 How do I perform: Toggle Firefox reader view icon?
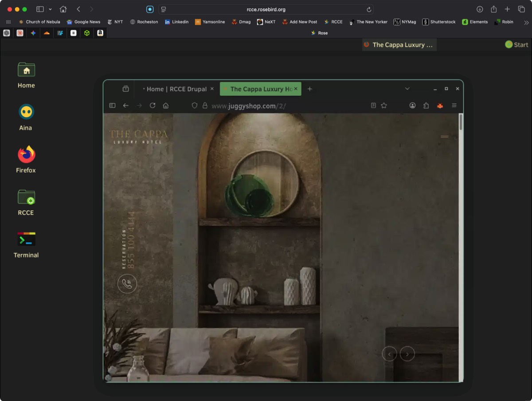click(373, 106)
